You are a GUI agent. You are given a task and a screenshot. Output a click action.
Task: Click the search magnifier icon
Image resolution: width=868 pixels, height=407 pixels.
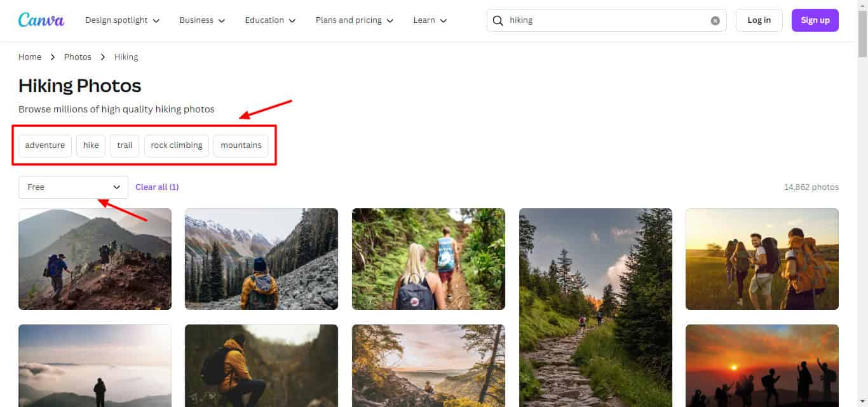click(x=498, y=20)
